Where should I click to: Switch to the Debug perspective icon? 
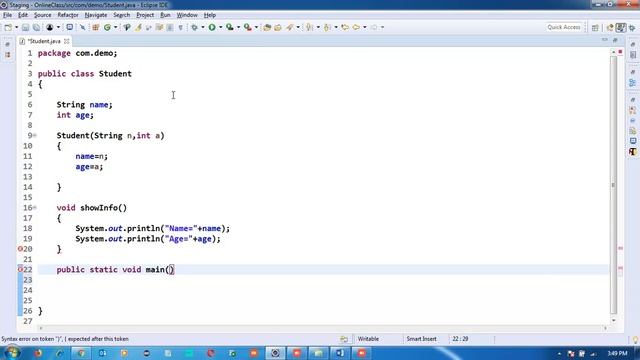[x=632, y=27]
